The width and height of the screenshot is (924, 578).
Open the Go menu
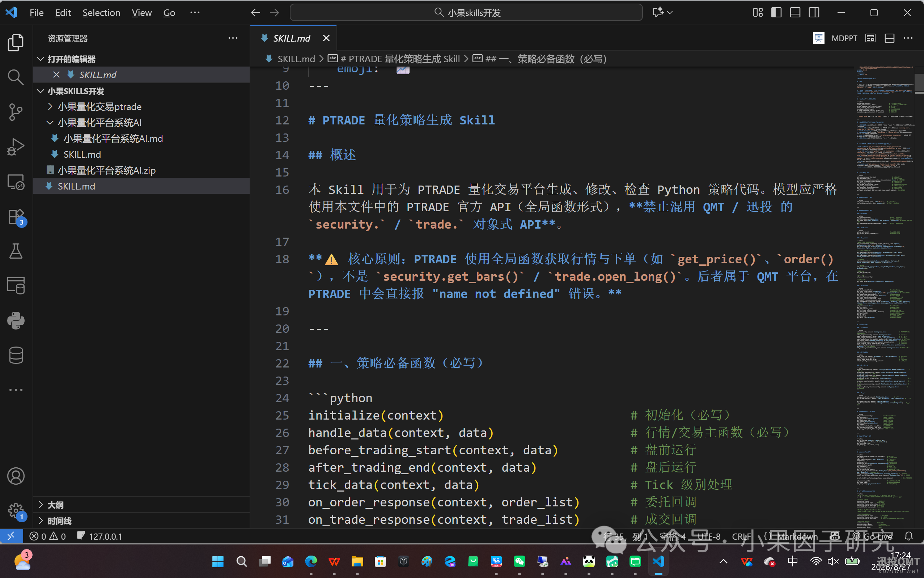click(169, 13)
